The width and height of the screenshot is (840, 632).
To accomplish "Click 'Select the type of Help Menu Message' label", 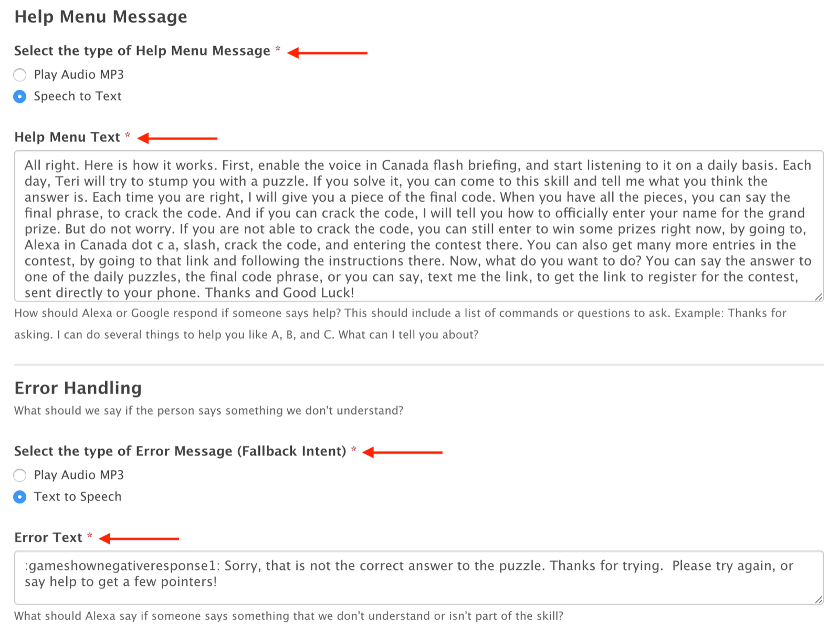I will (142, 51).
